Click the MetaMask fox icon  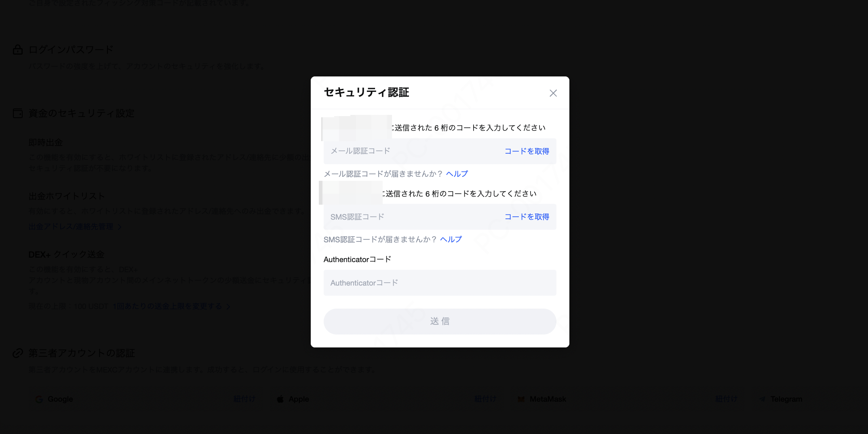coord(521,399)
